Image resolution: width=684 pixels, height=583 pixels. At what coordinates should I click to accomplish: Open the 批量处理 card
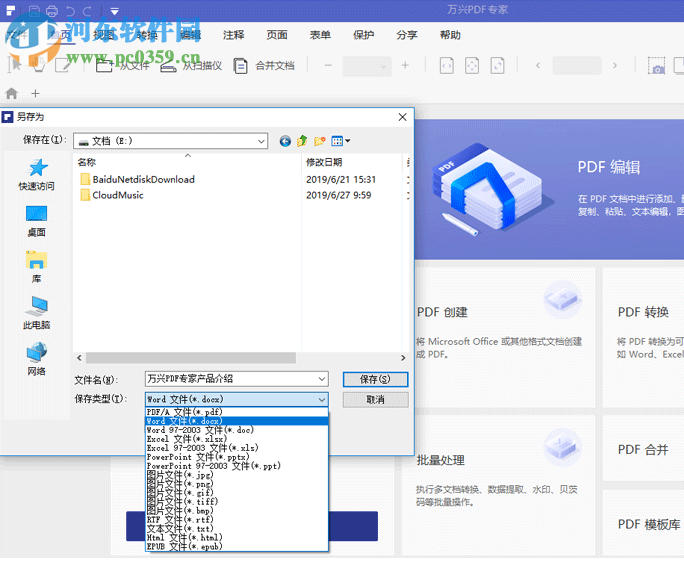pos(499,485)
